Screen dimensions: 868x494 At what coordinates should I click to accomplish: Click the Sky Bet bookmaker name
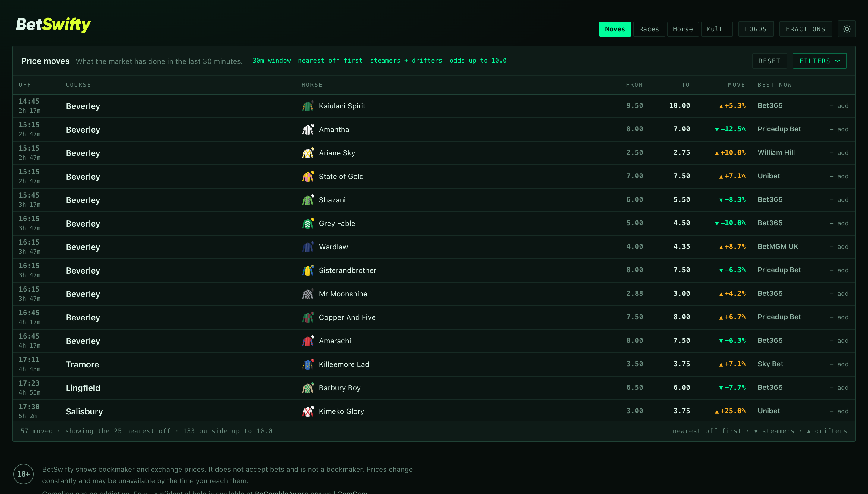(770, 364)
